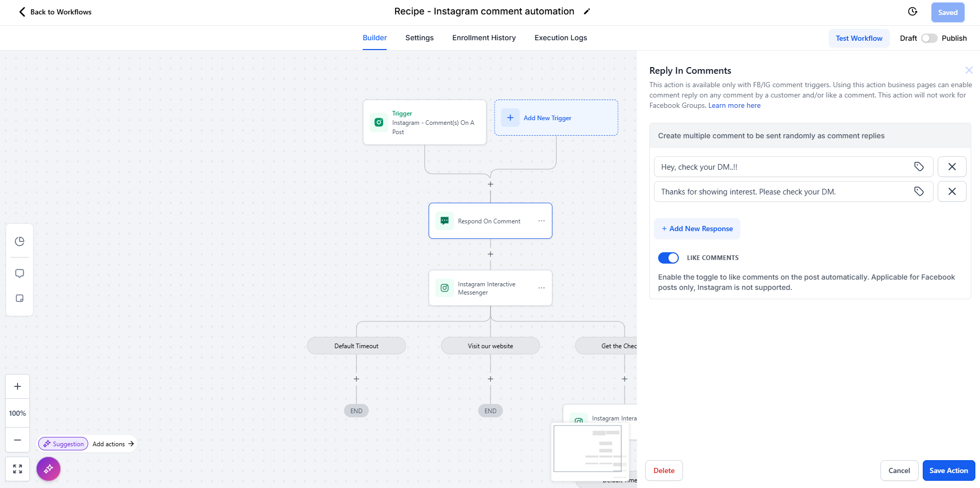This screenshot has height=488, width=980.
Task: Click the Save Action button
Action: (x=948, y=470)
